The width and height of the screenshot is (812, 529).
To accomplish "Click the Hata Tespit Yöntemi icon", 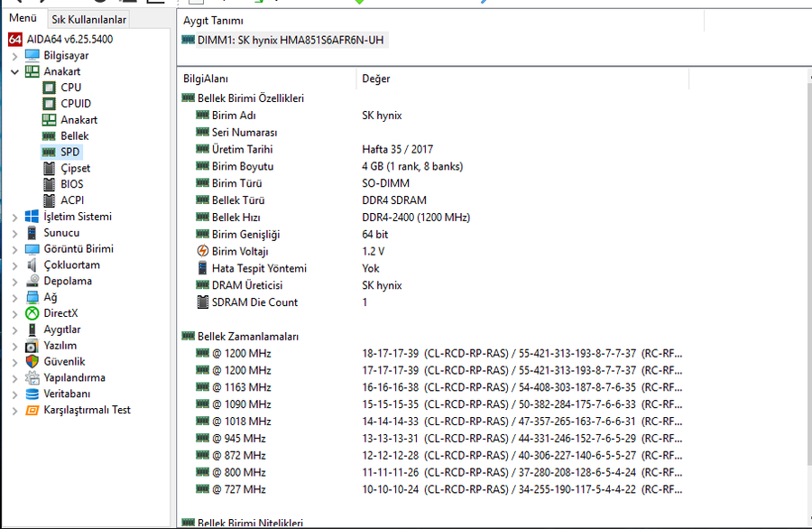I will click(203, 268).
